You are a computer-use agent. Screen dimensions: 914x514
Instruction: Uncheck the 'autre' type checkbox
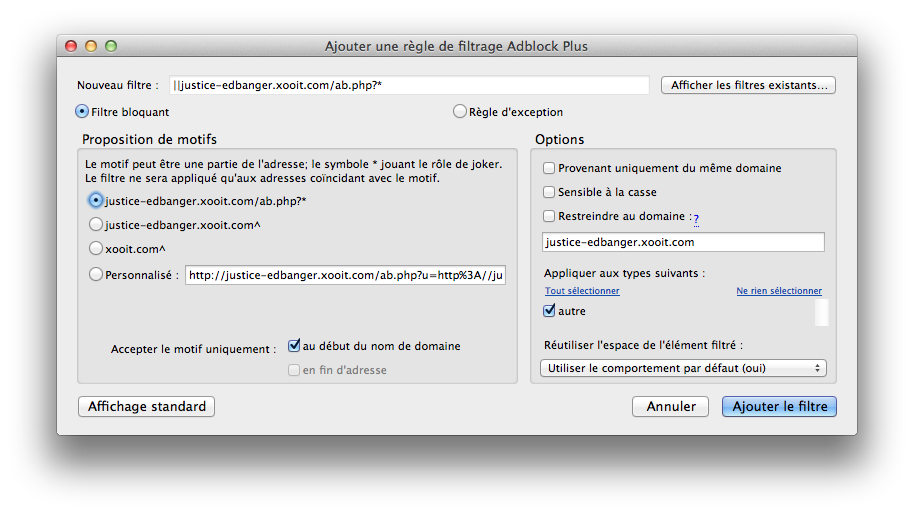click(x=549, y=311)
